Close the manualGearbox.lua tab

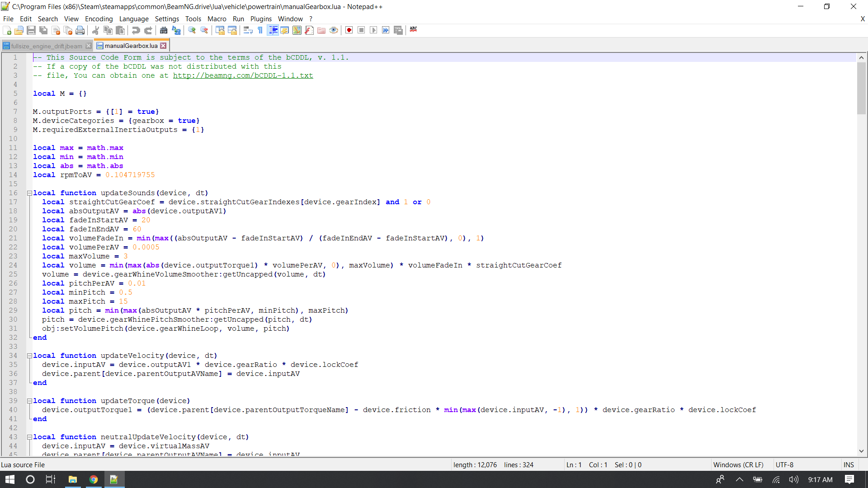point(164,46)
